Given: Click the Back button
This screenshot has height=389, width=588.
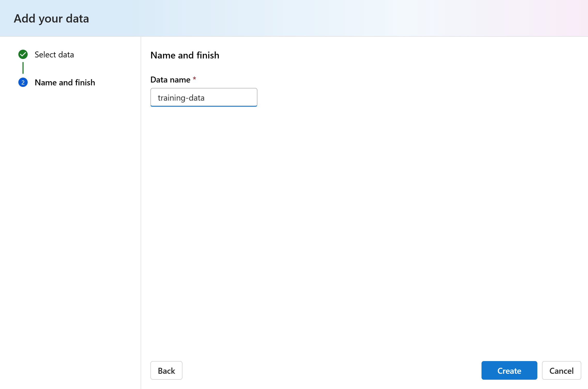Looking at the screenshot, I should (x=166, y=370).
